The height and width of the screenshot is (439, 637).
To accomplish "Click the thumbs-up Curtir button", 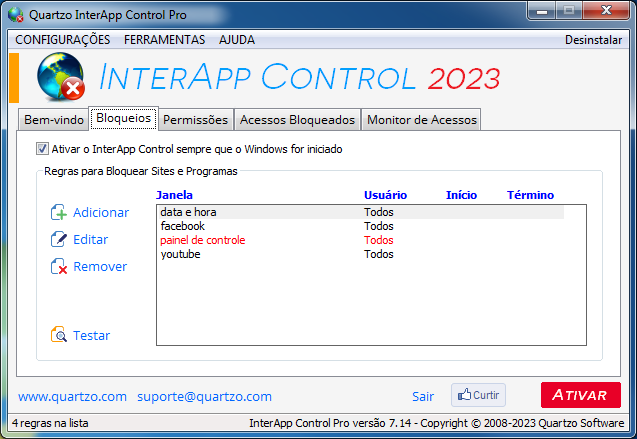I will point(478,395).
